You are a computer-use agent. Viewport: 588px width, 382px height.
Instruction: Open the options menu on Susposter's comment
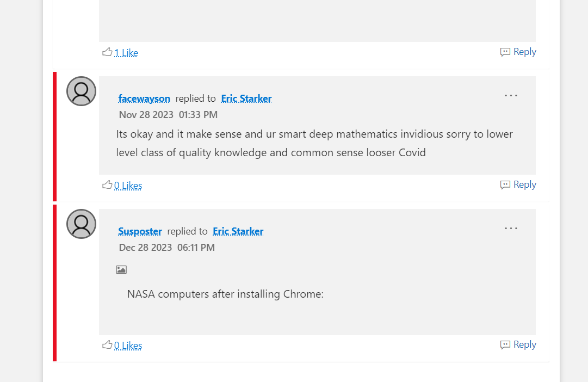tap(511, 228)
